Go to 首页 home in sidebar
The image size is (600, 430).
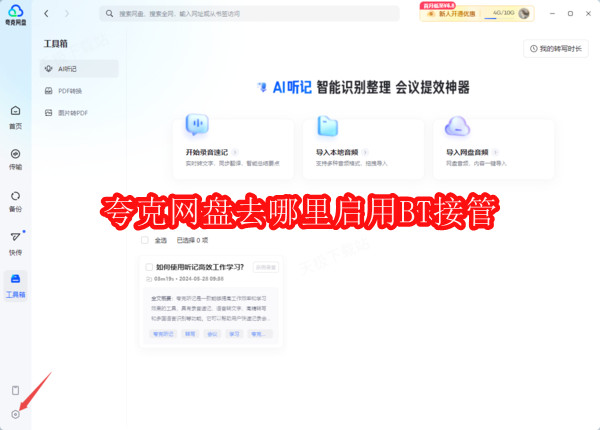tap(15, 117)
